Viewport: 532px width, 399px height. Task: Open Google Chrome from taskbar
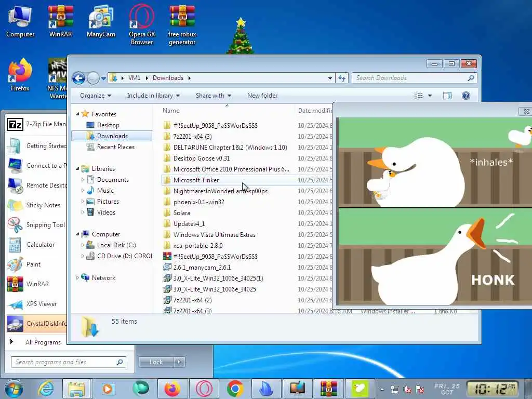click(x=235, y=389)
